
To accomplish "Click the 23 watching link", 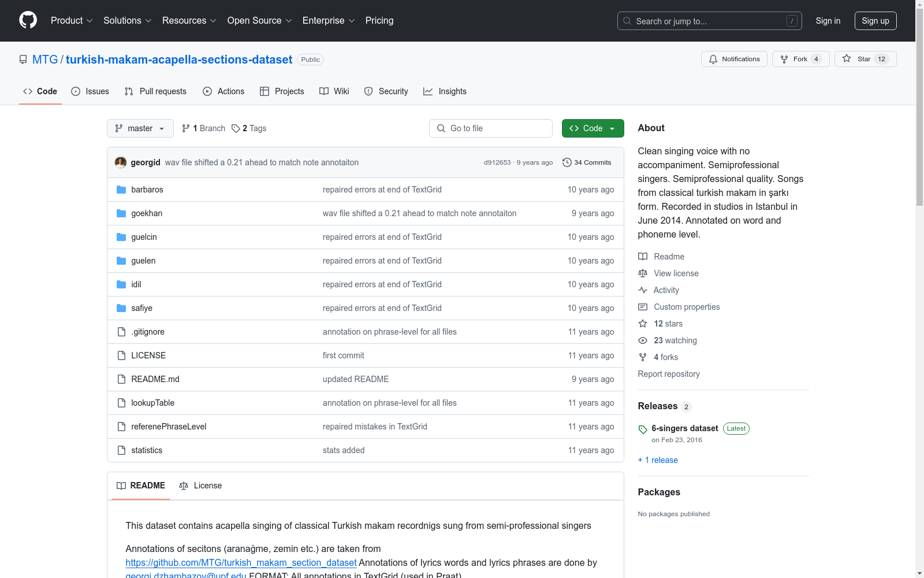I will pos(675,340).
